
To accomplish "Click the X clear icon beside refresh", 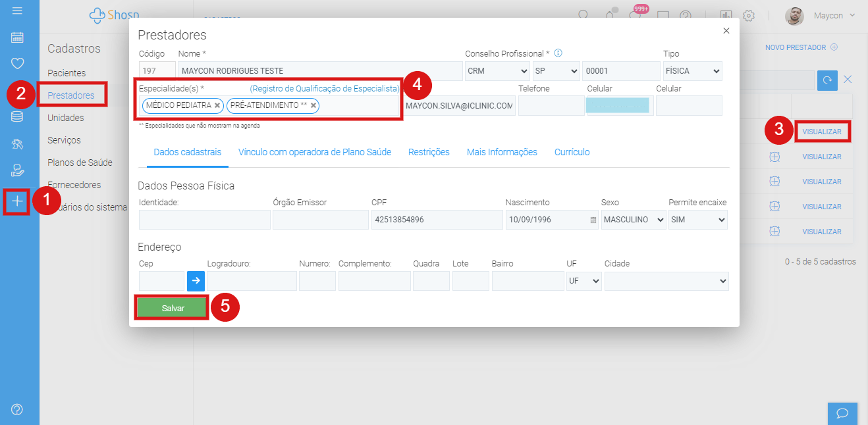I will tap(848, 80).
